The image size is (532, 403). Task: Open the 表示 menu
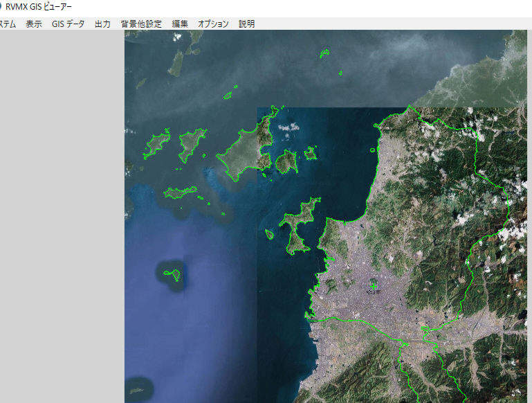pyautogui.click(x=34, y=24)
